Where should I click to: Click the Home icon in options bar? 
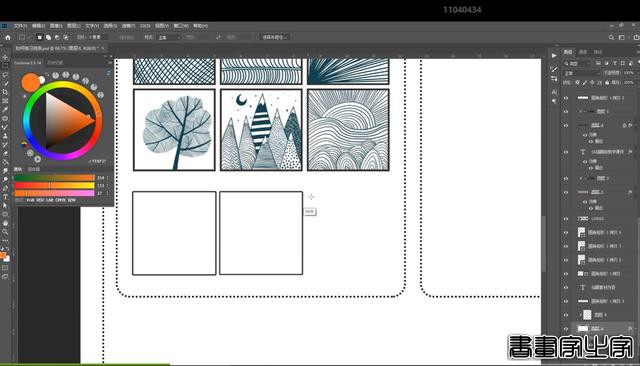tap(7, 37)
